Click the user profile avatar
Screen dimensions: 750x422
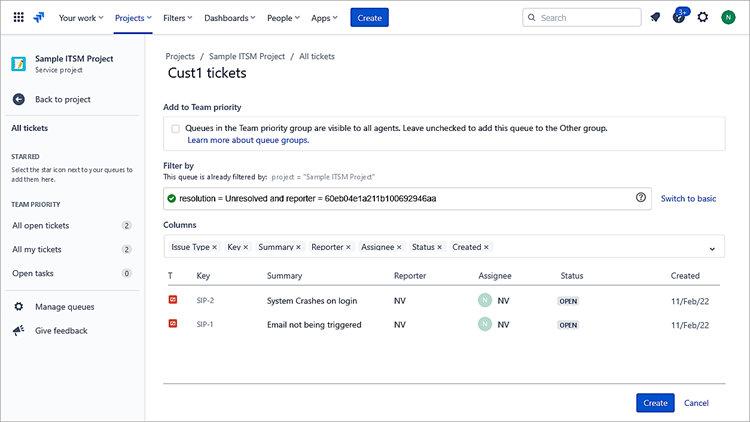728,17
